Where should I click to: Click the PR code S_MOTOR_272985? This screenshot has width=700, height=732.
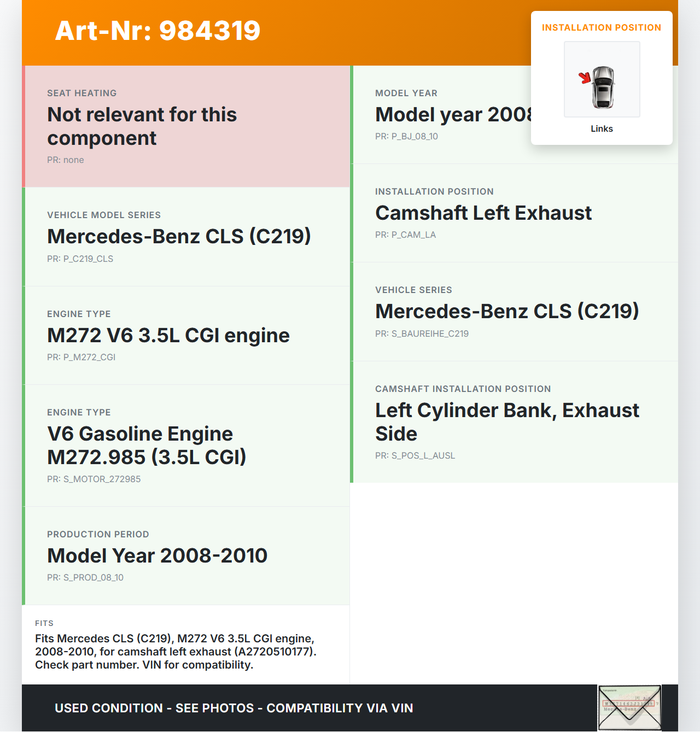point(94,479)
